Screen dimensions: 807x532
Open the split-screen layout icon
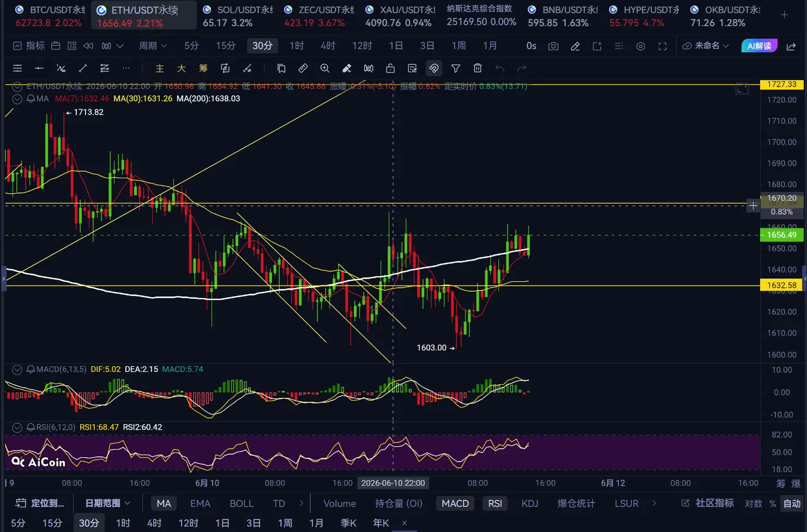[x=72, y=46]
